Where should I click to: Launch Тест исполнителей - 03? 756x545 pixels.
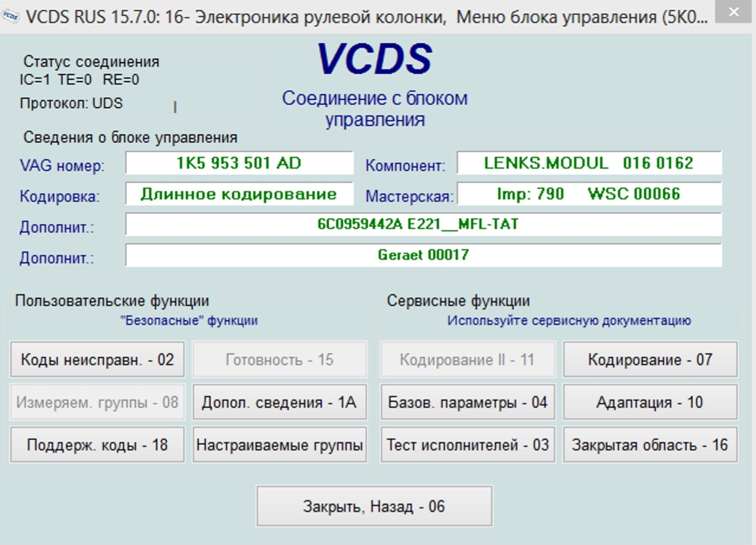(x=468, y=445)
